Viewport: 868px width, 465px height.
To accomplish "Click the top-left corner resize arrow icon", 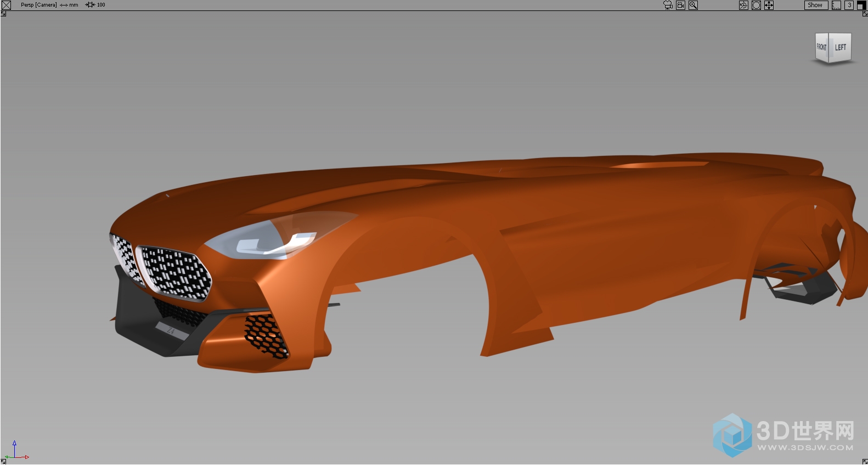I will [3, 14].
